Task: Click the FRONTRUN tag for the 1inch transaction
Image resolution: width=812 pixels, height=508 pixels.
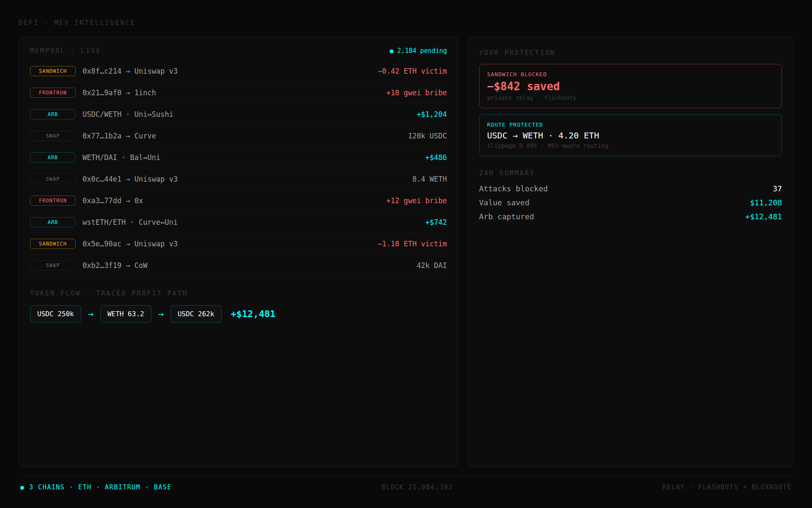Action: pos(53,93)
